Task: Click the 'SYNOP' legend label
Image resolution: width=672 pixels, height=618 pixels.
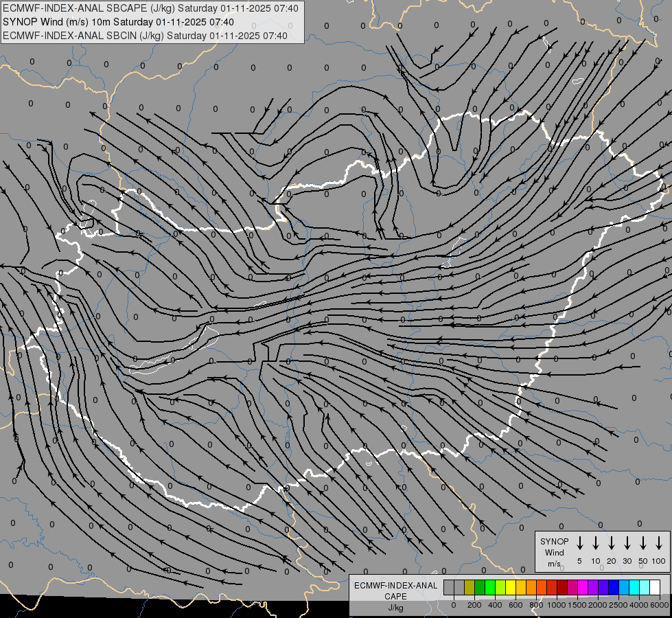Action: pyautogui.click(x=554, y=541)
